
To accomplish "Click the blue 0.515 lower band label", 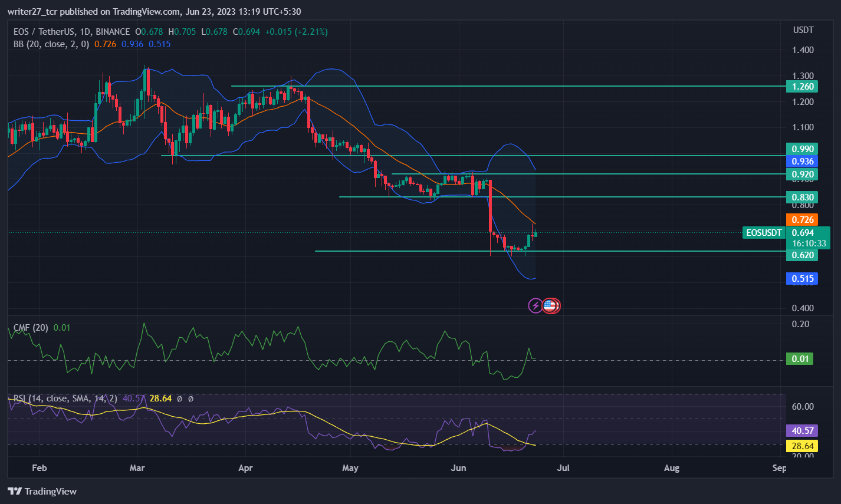I will pyautogui.click(x=802, y=279).
